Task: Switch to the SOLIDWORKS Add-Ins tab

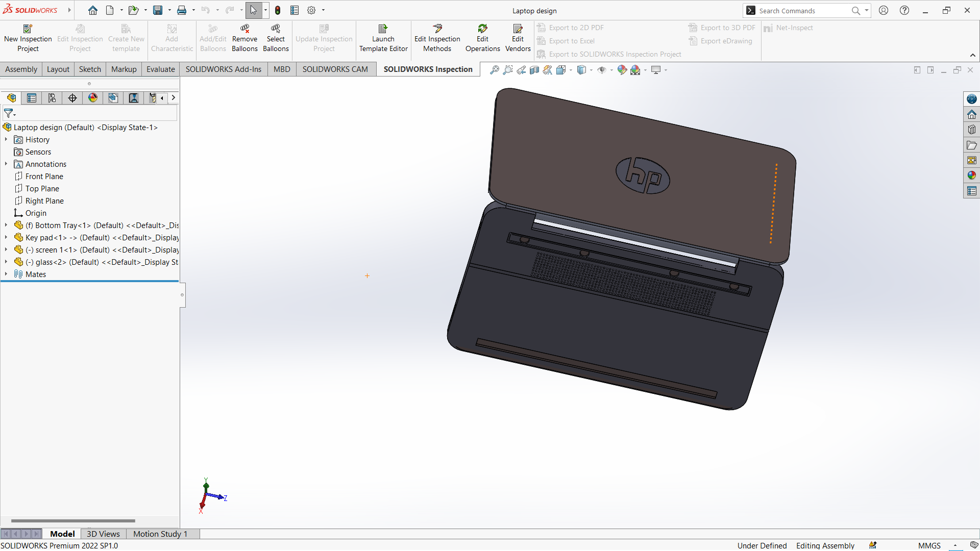Action: tap(224, 69)
